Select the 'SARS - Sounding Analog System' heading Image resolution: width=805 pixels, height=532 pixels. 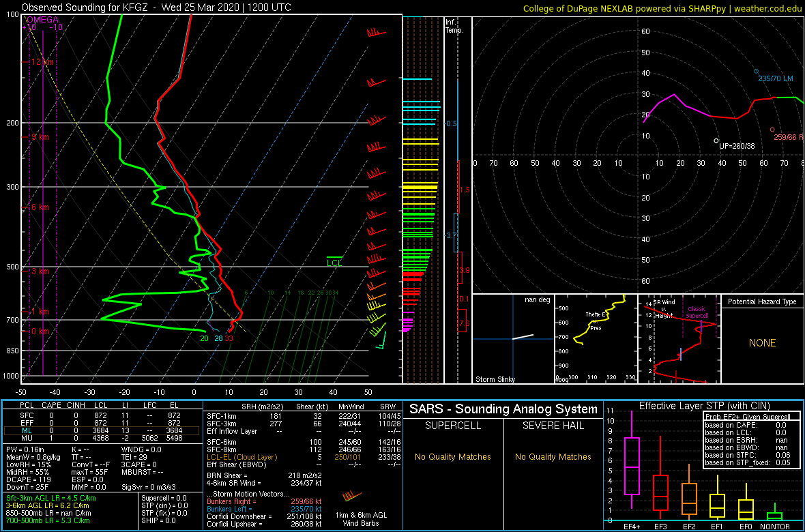point(503,409)
